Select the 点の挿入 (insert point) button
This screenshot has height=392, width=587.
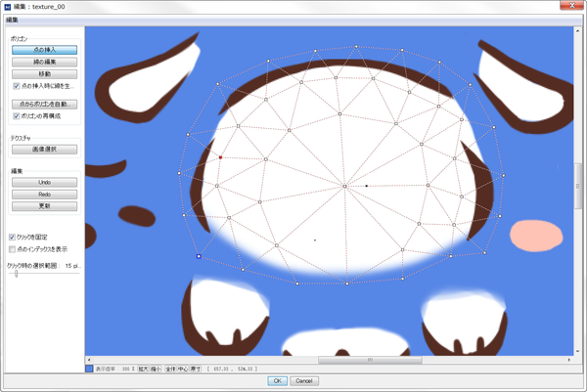pyautogui.click(x=45, y=50)
